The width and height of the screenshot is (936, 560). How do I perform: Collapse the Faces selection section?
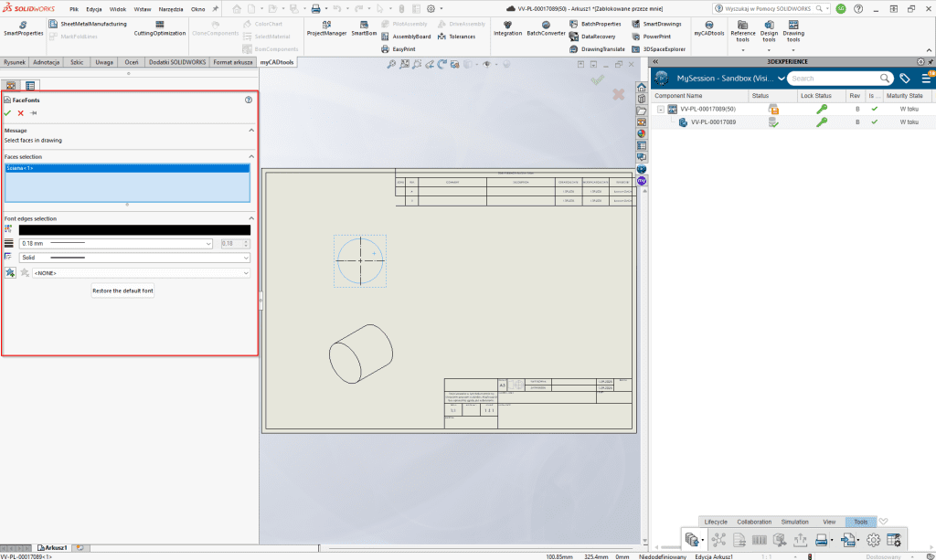tap(251, 156)
